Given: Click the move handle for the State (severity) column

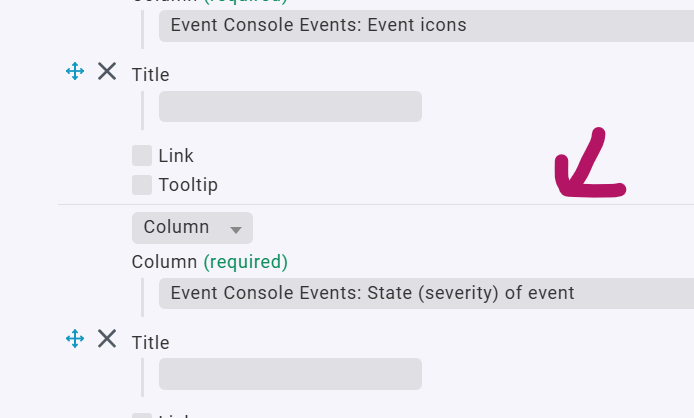Looking at the screenshot, I should (74, 339).
